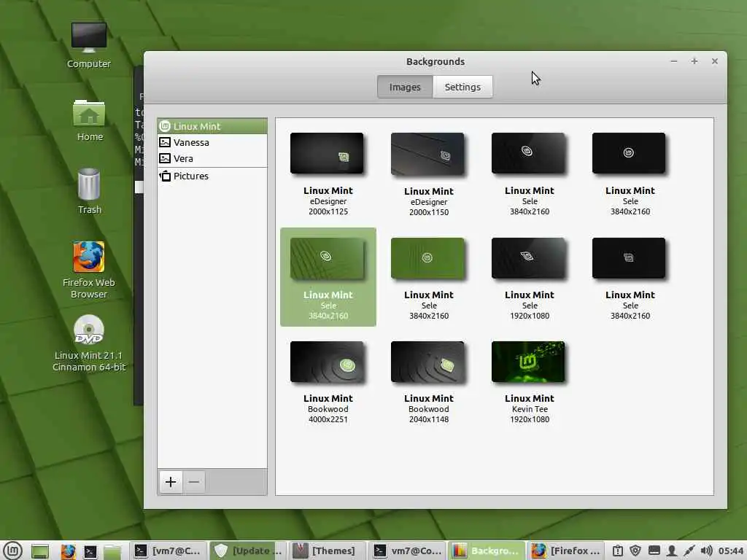Click the "Kevin Tee" author label

530,409
